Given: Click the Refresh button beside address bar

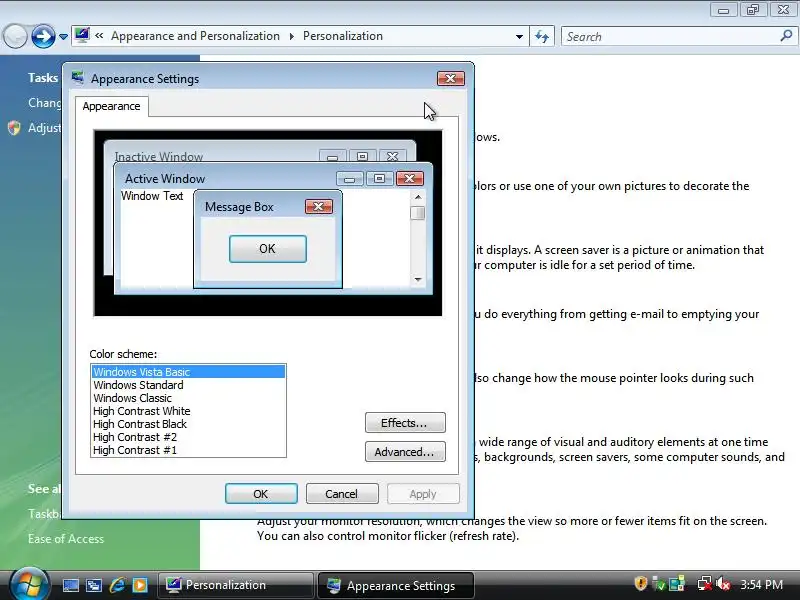Looking at the screenshot, I should pos(542,36).
